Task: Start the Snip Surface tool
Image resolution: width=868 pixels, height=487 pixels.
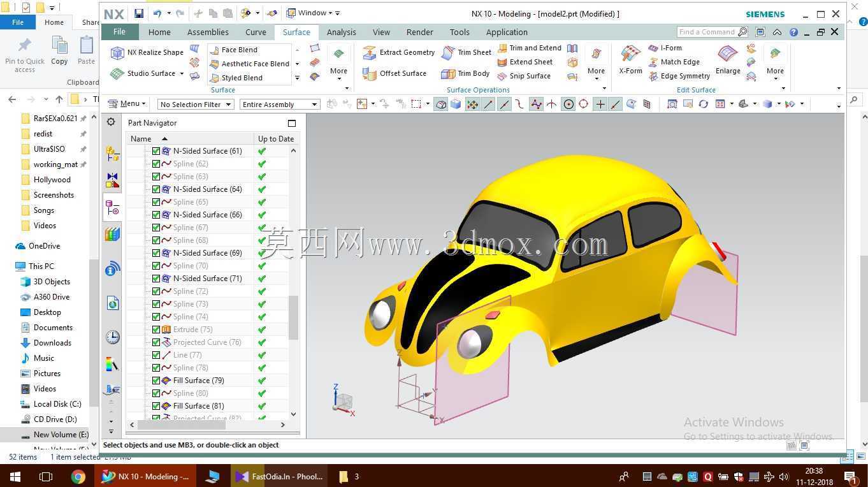Action: click(x=523, y=76)
